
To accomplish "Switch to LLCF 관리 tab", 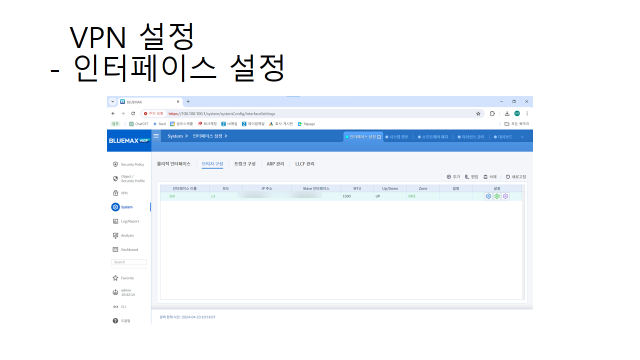I will (304, 164).
